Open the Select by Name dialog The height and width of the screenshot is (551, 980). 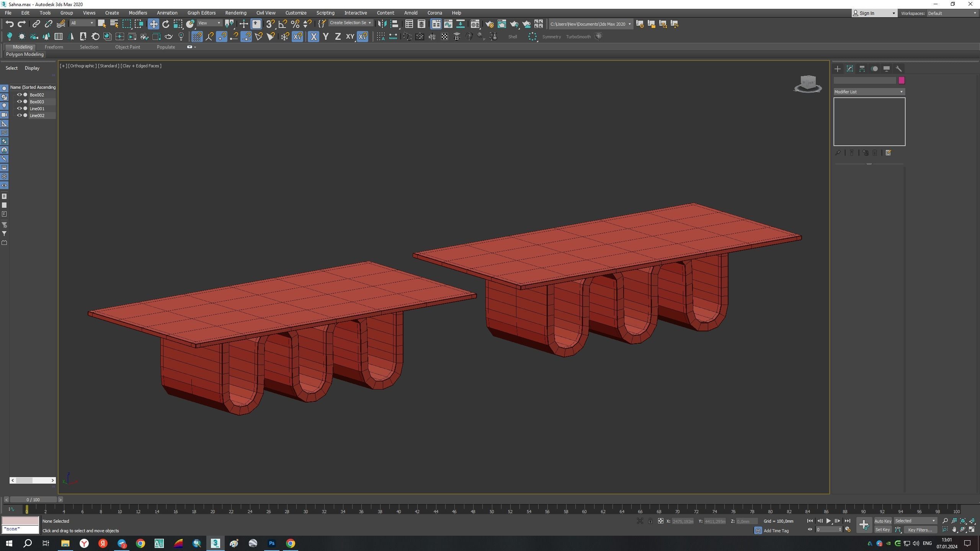pyautogui.click(x=114, y=24)
